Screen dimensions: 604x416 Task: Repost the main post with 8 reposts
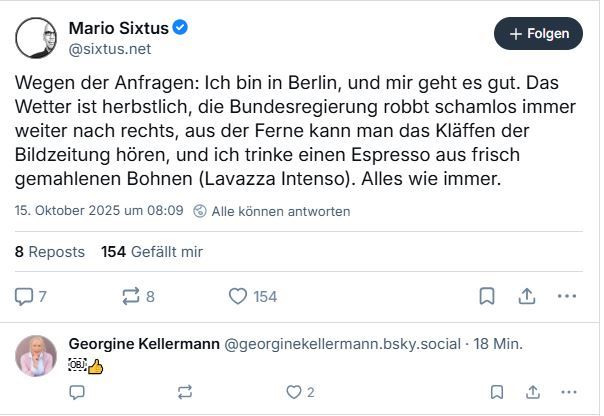tap(131, 296)
